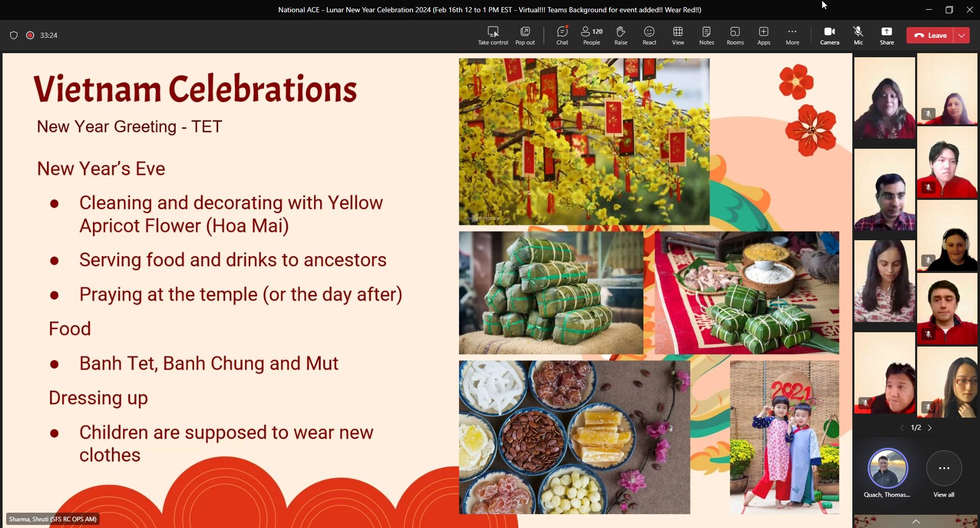Show the People list with 120 participants

592,35
